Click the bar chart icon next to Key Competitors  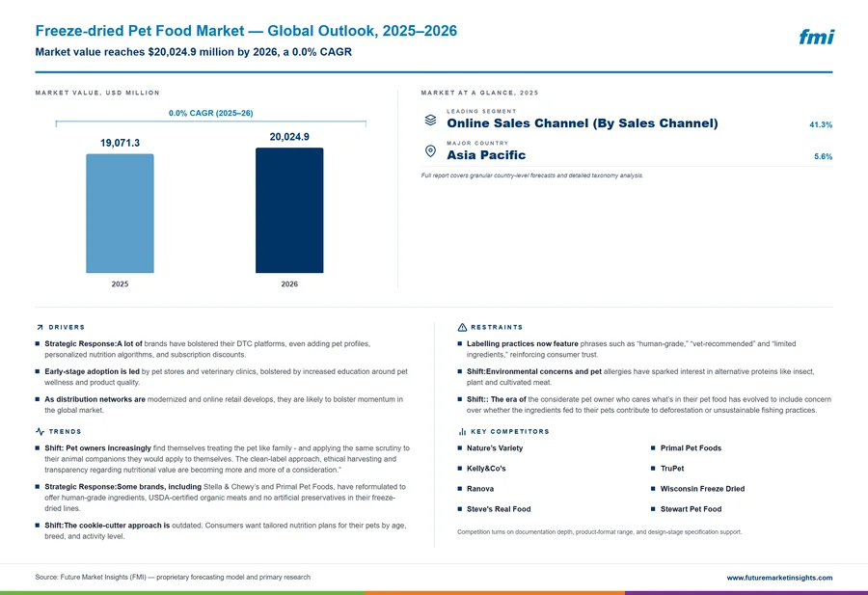[x=462, y=432]
